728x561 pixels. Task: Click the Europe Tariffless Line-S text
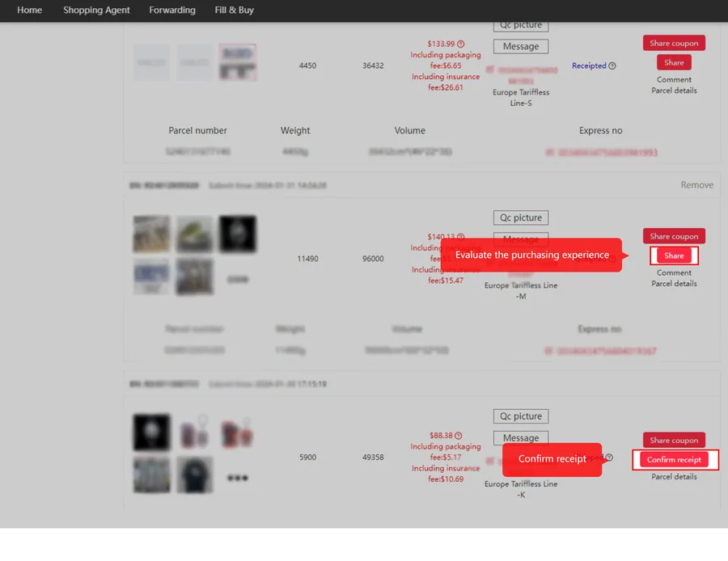(x=521, y=98)
